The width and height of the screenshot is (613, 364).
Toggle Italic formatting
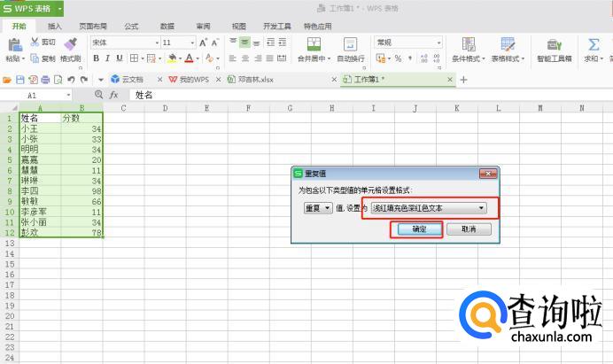(x=107, y=58)
